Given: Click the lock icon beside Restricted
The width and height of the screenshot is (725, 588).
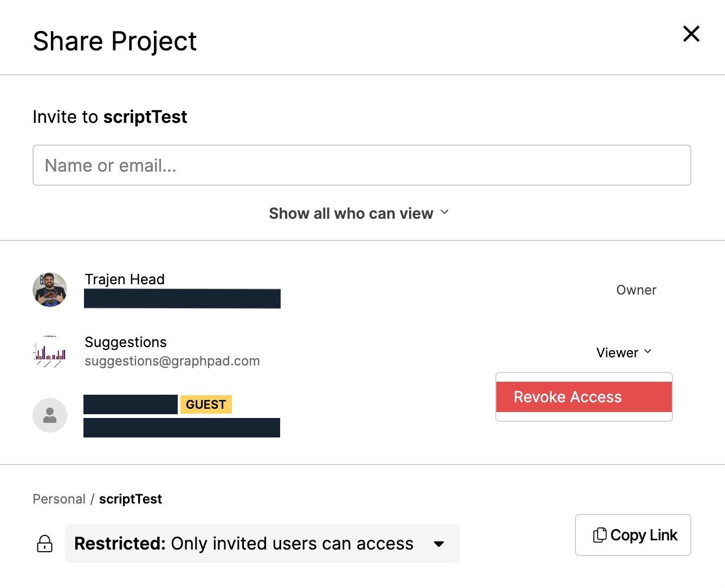Looking at the screenshot, I should pos(44,544).
